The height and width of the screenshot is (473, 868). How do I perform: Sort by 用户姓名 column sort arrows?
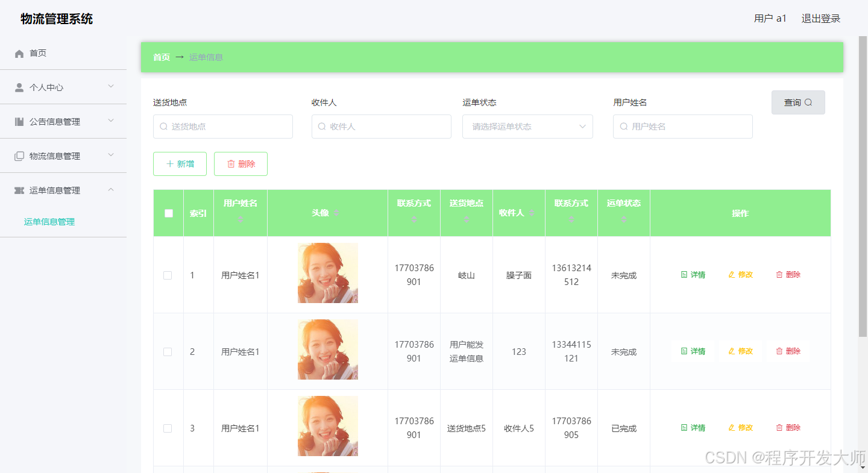241,219
